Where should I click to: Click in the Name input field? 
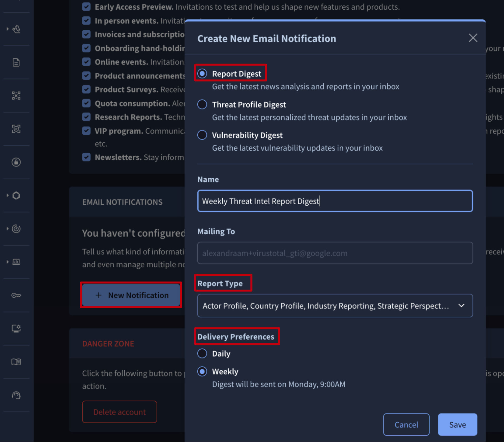coord(335,201)
